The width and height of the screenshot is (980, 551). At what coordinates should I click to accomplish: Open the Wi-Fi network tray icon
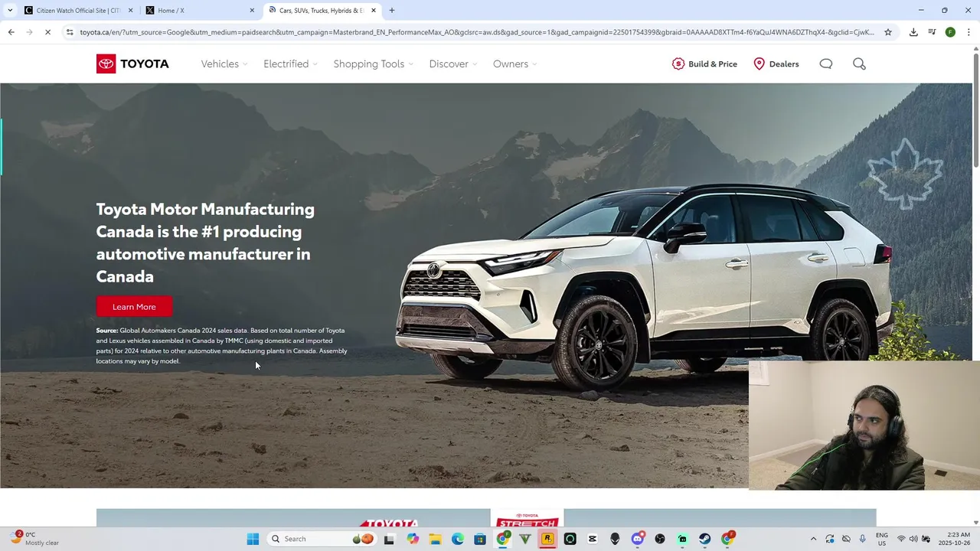point(901,539)
